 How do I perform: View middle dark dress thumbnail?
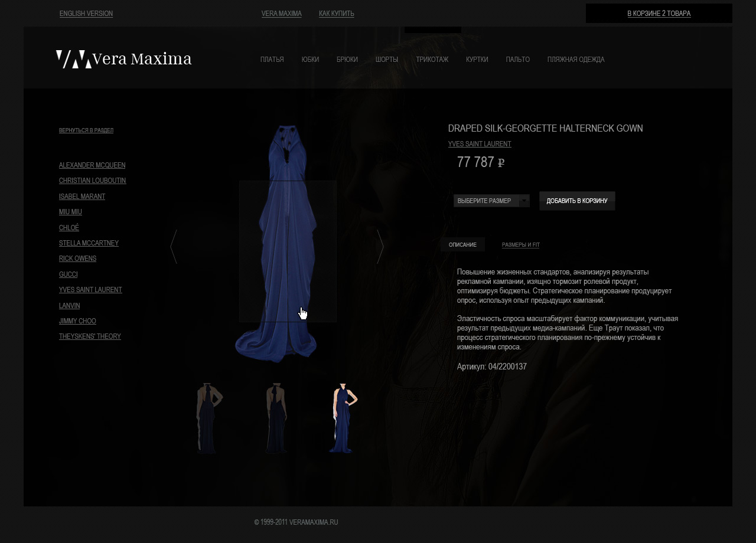(x=276, y=418)
